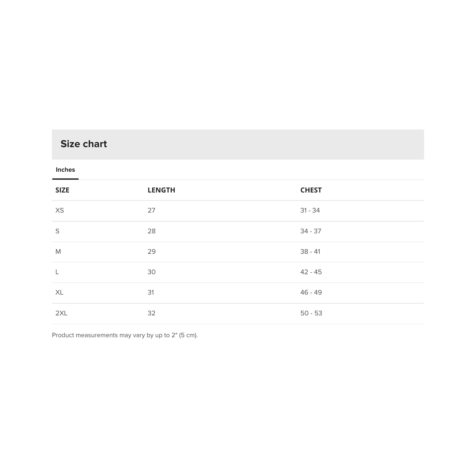Click the product measurements footnote text
Image resolution: width=476 pixels, height=476 pixels.
point(125,335)
